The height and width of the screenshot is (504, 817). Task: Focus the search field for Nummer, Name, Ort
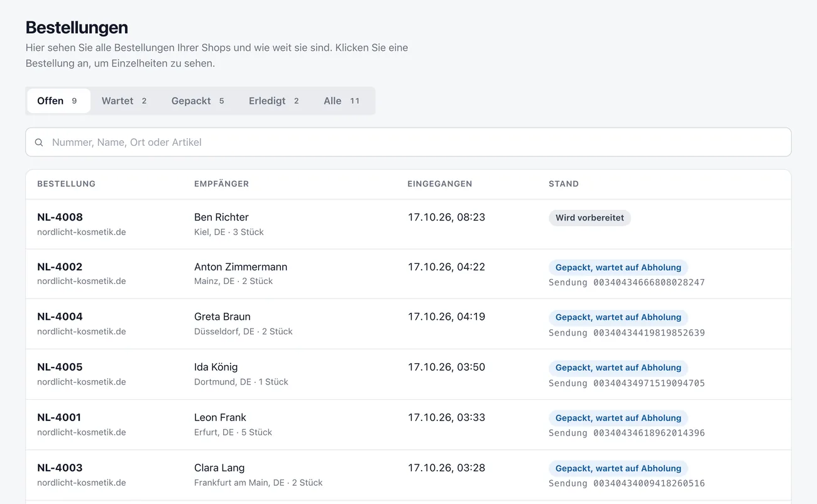[x=409, y=142]
